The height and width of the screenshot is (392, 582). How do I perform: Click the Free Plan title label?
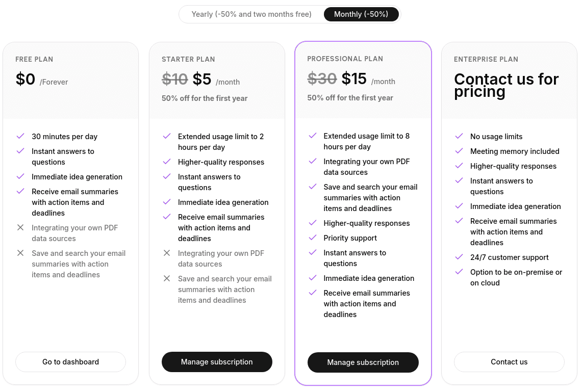click(34, 59)
